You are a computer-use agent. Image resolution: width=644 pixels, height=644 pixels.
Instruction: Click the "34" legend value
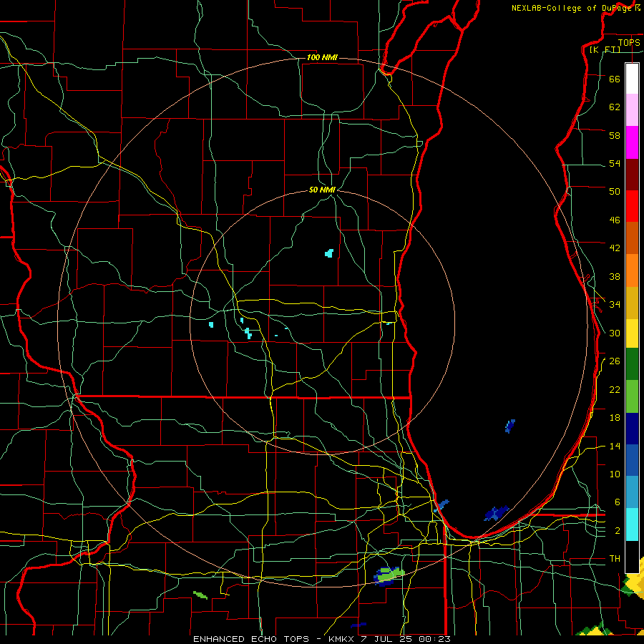click(615, 304)
